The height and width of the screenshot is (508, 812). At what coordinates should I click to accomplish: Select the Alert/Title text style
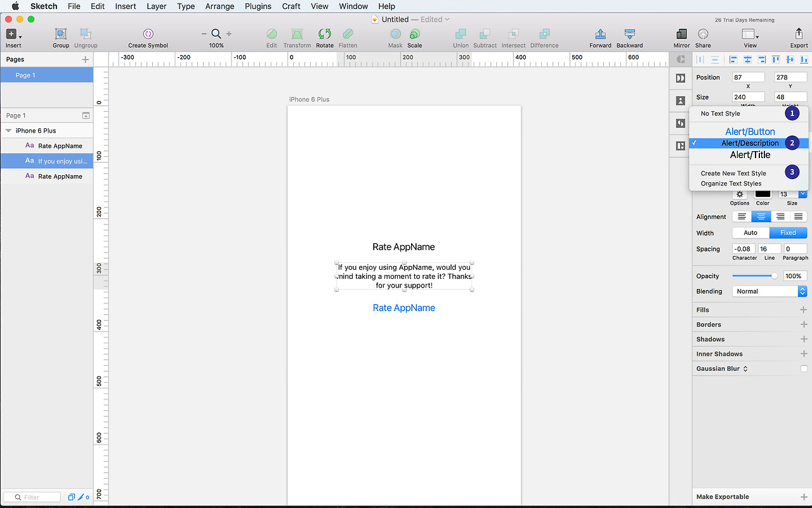tap(749, 154)
